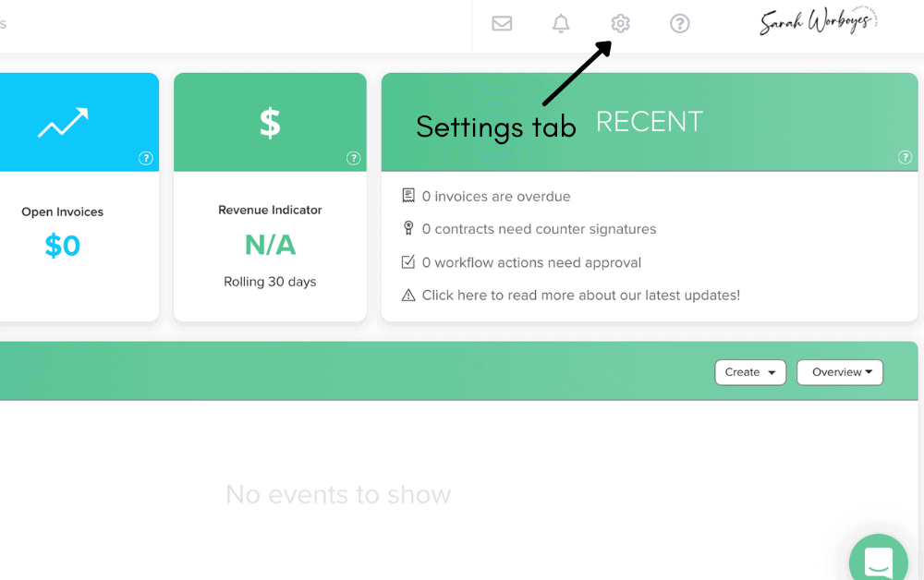Click here to read latest updates link
The height and width of the screenshot is (580, 924).
580,295
